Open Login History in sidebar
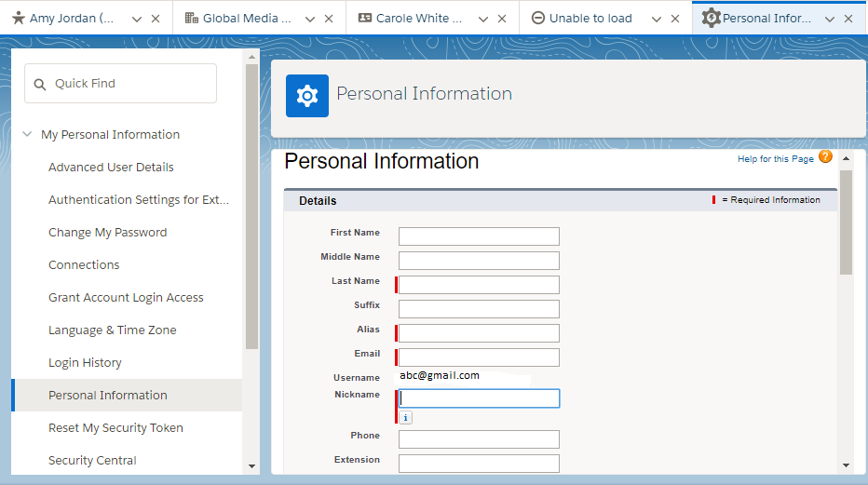868x485 pixels. [x=85, y=363]
